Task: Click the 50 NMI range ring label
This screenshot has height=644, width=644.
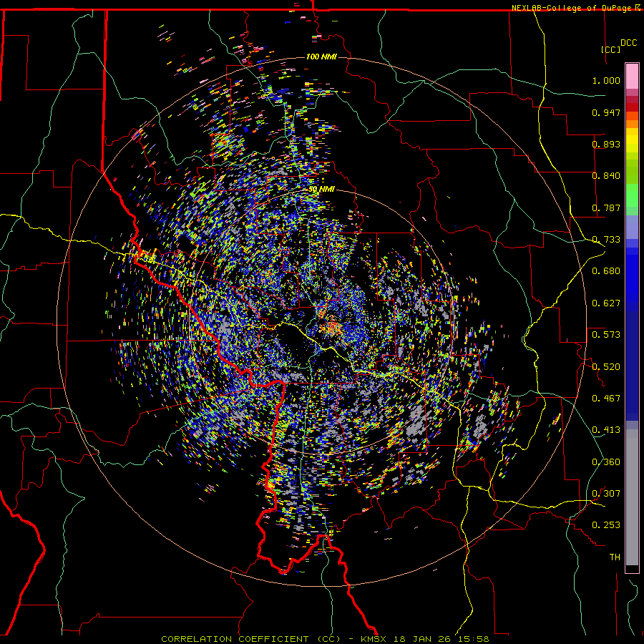Action: (321, 190)
